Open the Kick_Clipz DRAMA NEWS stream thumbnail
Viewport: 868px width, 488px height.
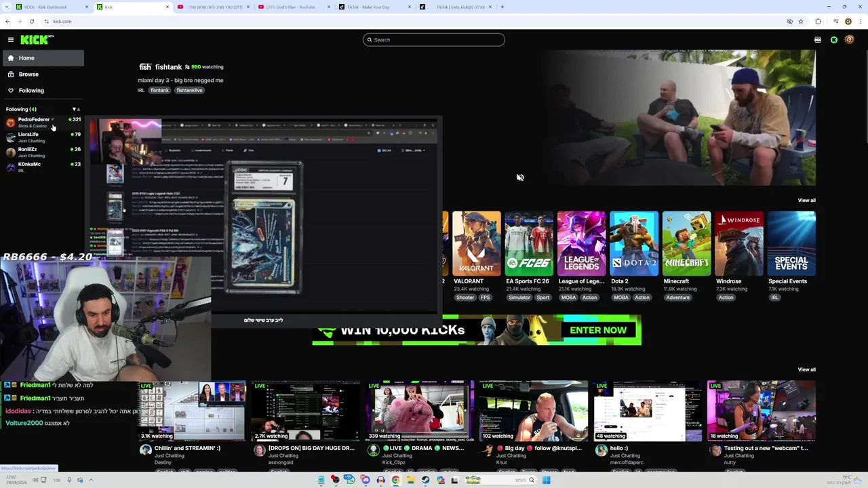420,411
